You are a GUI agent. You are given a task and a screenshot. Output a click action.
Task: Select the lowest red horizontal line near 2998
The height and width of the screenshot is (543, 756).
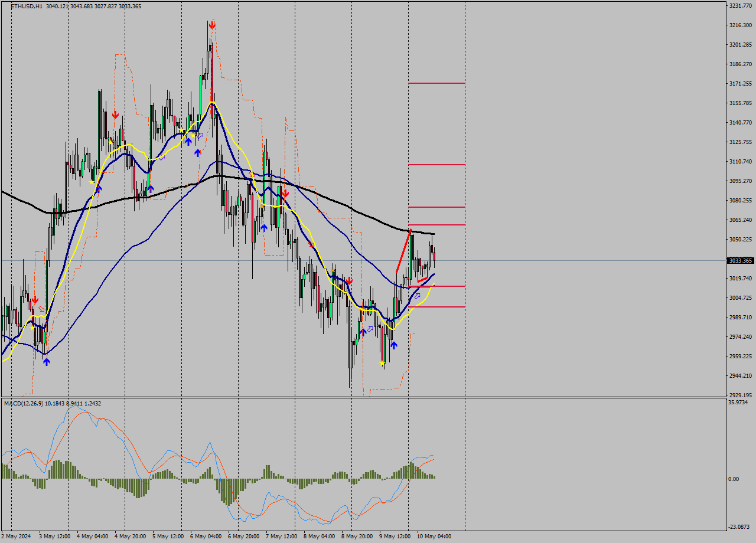click(436, 307)
